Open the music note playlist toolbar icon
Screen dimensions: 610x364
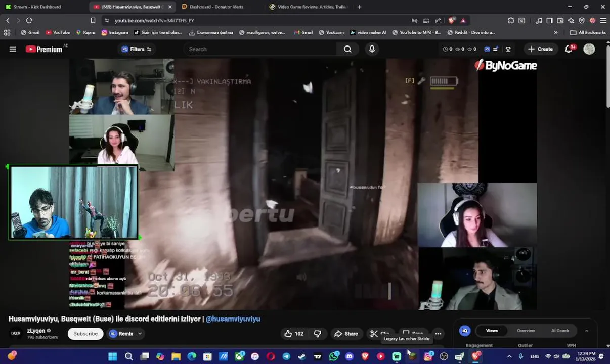point(539,20)
